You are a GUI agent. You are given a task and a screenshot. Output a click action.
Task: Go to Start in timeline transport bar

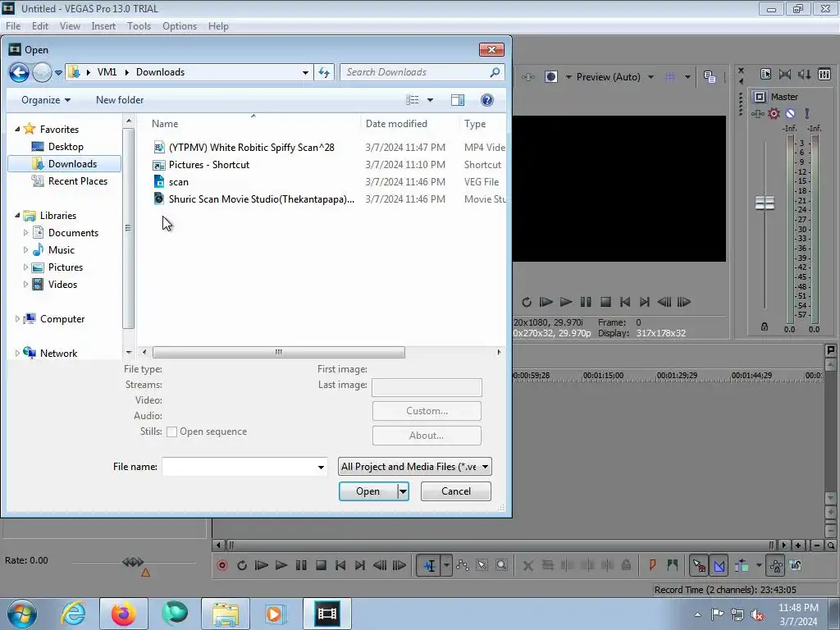coord(340,565)
